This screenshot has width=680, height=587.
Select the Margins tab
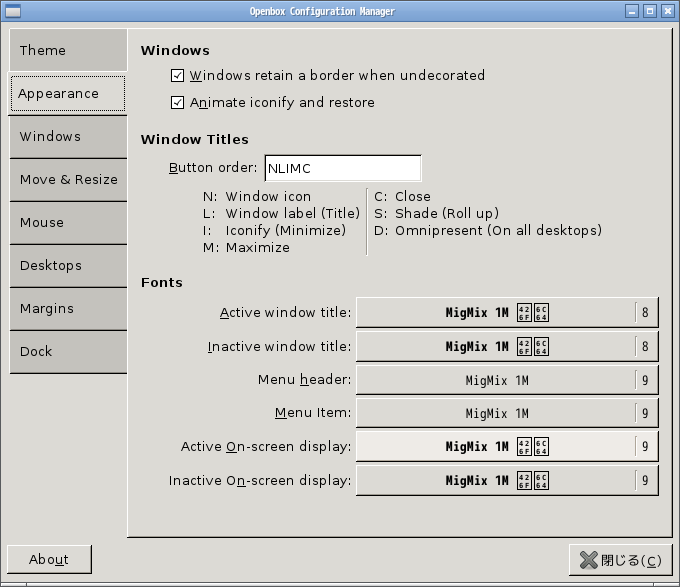coord(69,308)
